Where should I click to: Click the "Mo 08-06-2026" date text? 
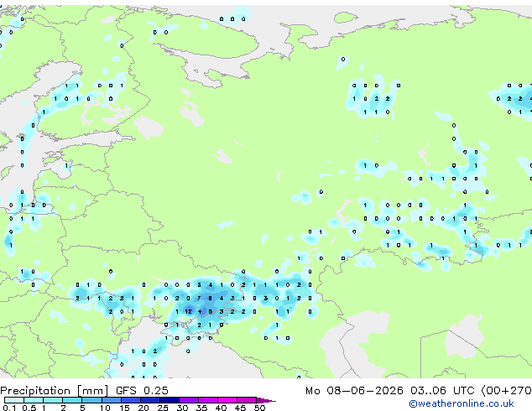[354, 390]
